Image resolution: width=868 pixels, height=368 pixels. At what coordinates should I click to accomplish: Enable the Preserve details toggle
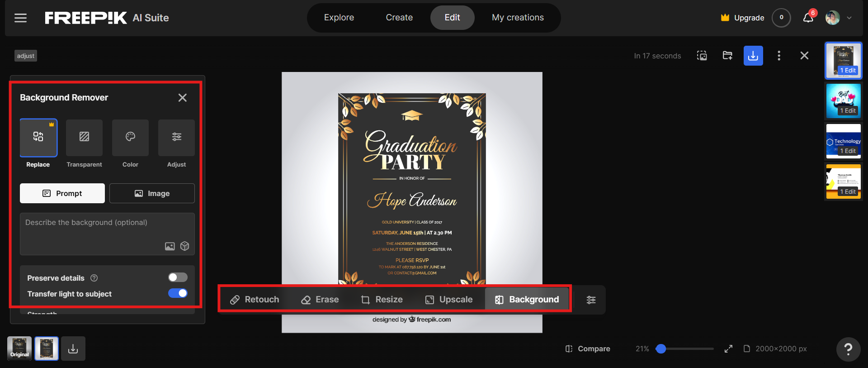[178, 277]
